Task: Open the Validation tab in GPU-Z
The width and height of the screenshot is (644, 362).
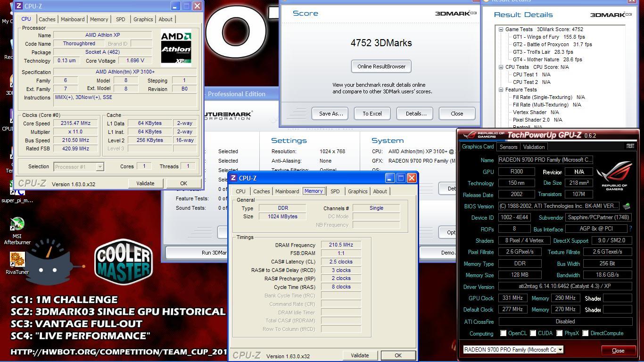Action: (x=534, y=147)
